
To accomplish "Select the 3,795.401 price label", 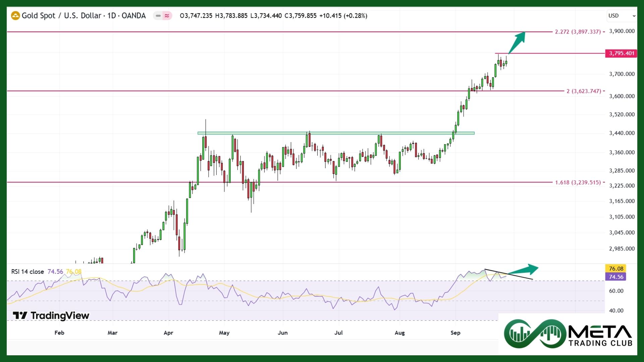I will [x=621, y=53].
